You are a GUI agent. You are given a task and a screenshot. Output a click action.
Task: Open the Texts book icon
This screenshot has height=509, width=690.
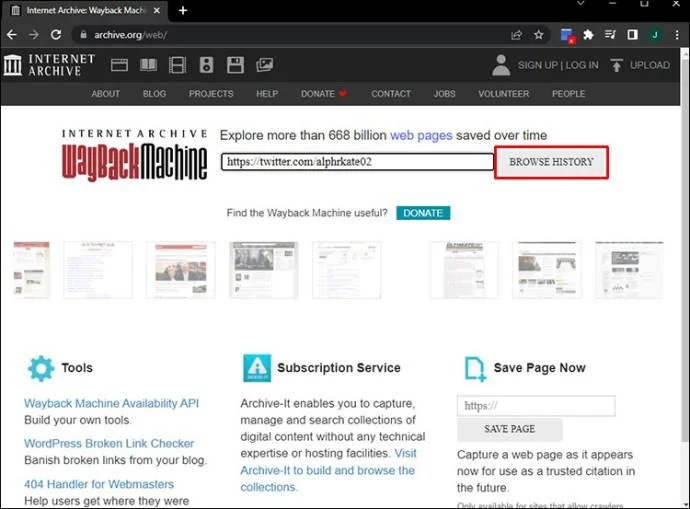click(x=148, y=65)
